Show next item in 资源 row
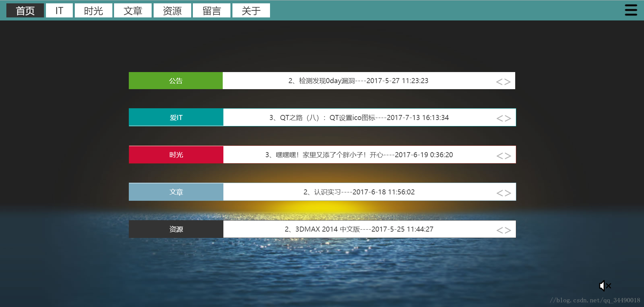The width and height of the screenshot is (644, 307). (508, 230)
